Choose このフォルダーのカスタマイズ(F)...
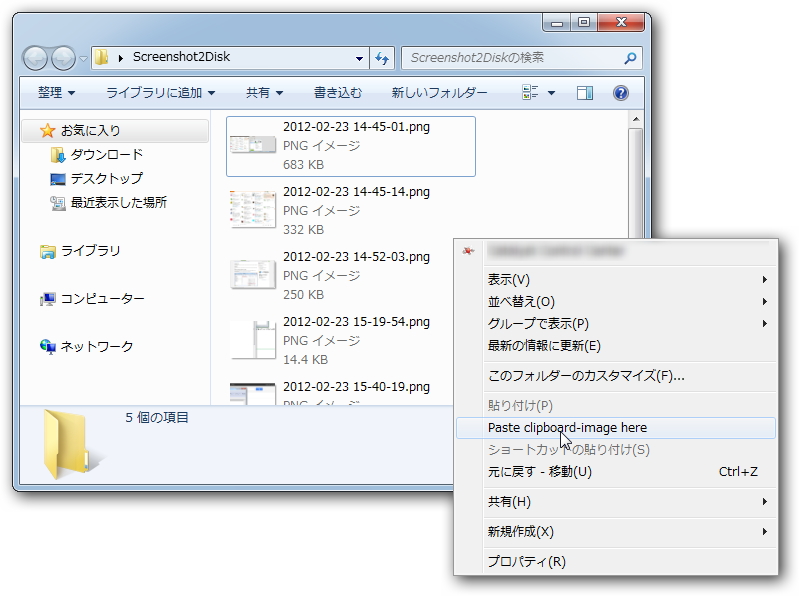Viewport: 799px width, 596px height. coord(616,376)
